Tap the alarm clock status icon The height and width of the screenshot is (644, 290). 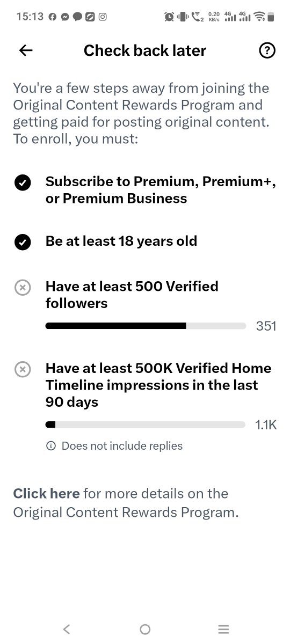coord(169,17)
